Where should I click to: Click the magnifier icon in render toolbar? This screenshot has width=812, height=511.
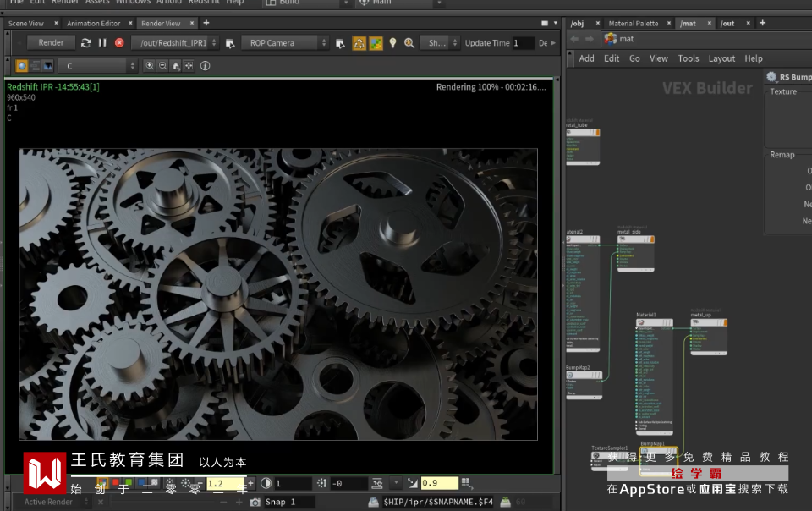(409, 42)
